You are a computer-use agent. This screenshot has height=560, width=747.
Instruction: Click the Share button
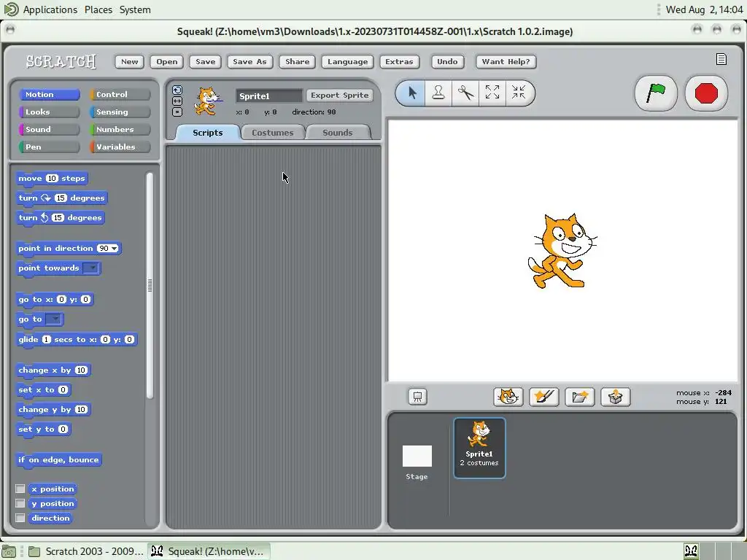(x=298, y=61)
